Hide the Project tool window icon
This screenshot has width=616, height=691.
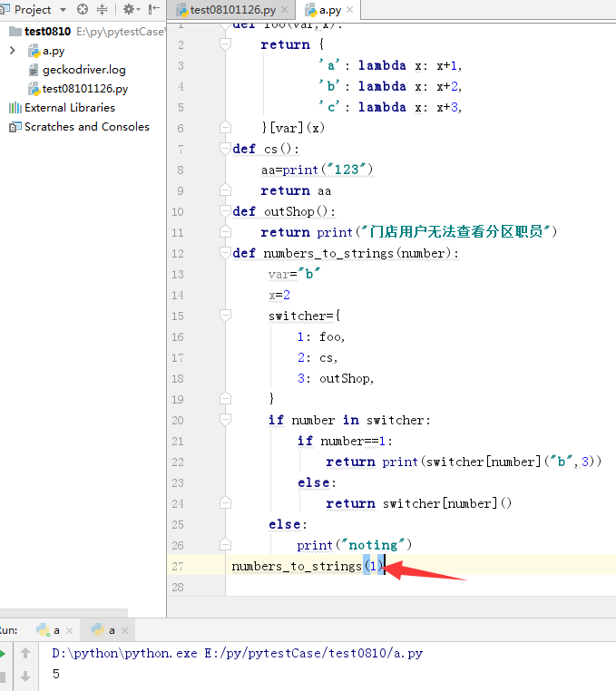[x=154, y=9]
